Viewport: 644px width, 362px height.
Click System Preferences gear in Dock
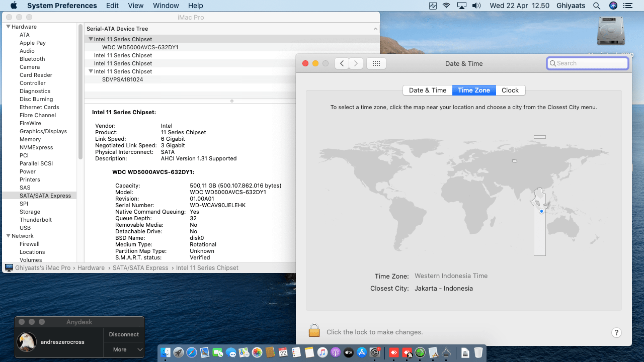coord(375,353)
